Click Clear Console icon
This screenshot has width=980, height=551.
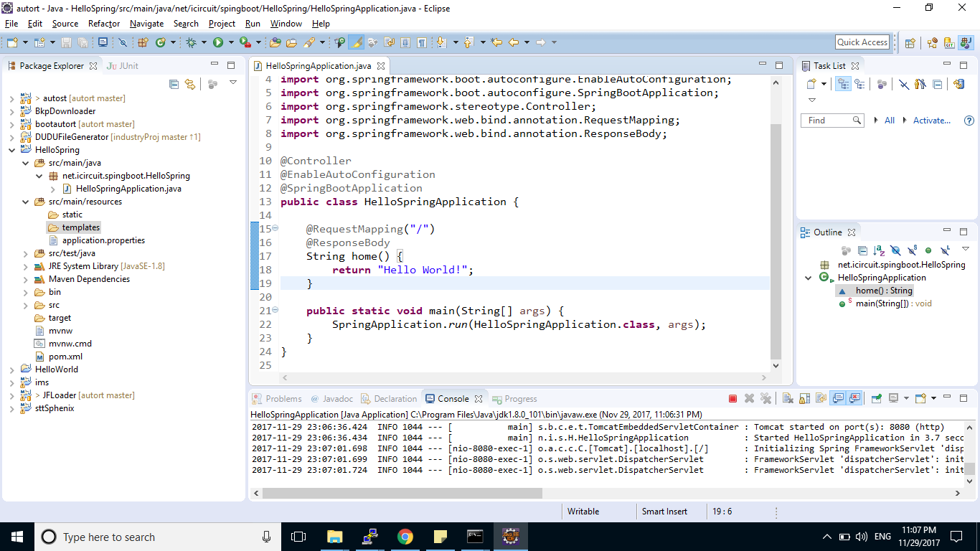(788, 398)
